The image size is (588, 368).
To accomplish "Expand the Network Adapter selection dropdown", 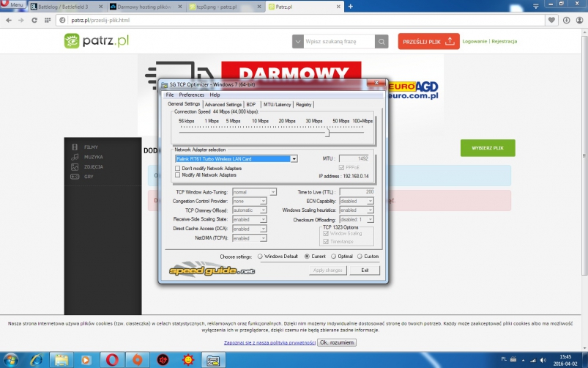I will (294, 158).
